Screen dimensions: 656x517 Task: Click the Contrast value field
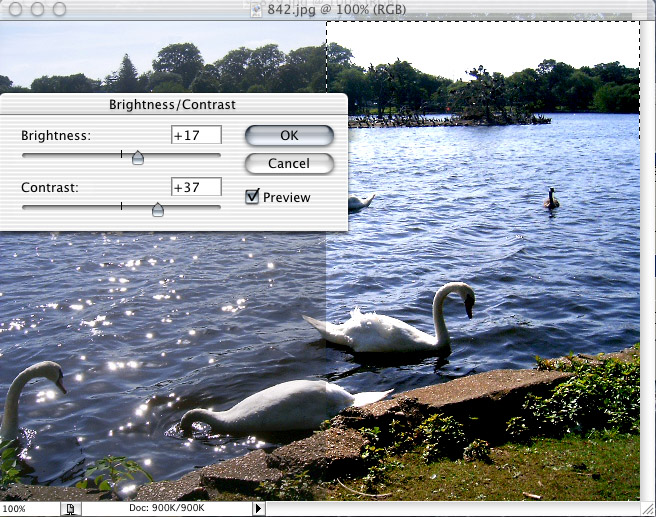point(195,187)
